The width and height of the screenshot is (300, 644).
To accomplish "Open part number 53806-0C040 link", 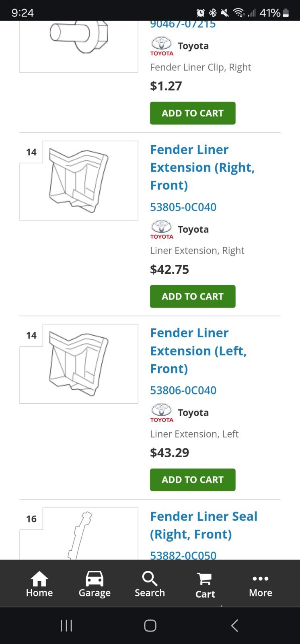I will [183, 390].
